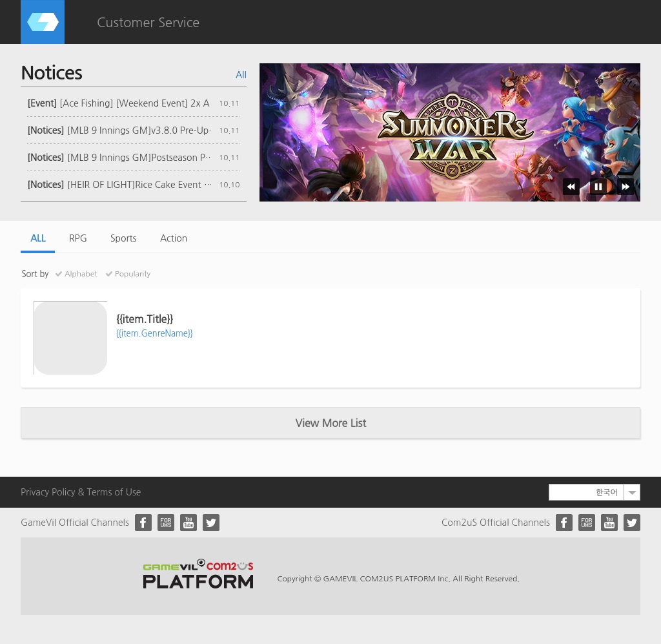Click the Notices heading
This screenshot has width=661, height=644.
click(x=52, y=72)
